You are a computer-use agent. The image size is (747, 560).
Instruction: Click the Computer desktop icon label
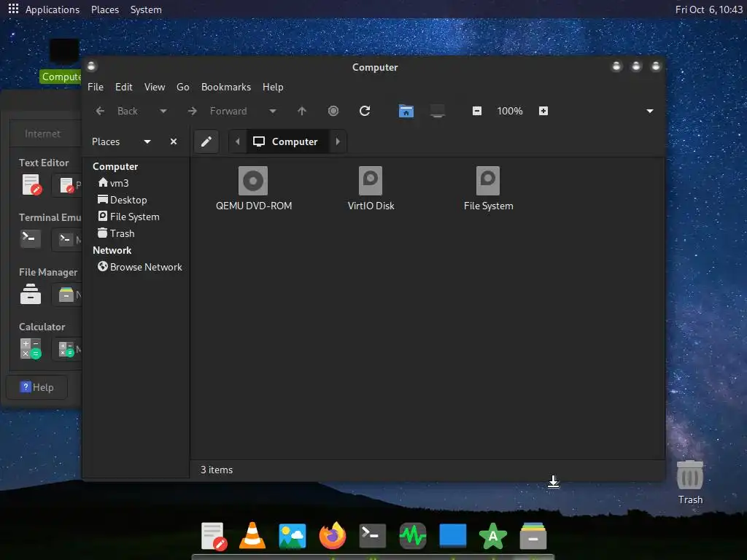(61, 77)
